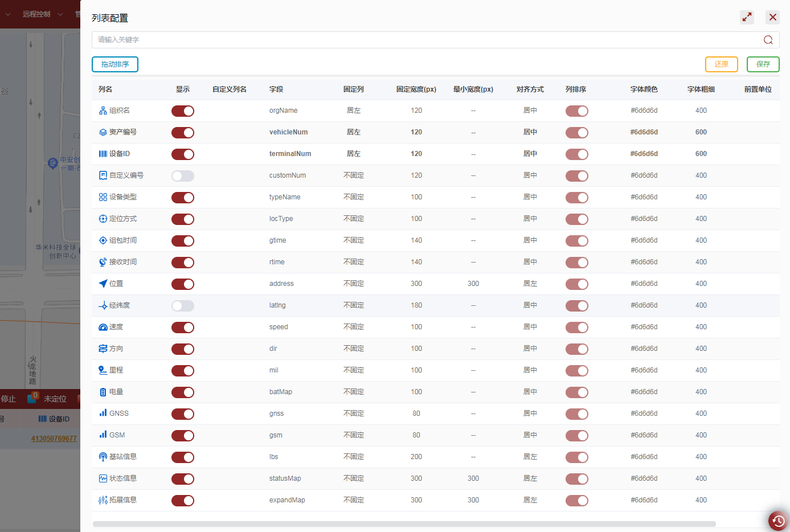790x532 pixels.
Task: Open device link 413050769677
Action: pos(54,439)
